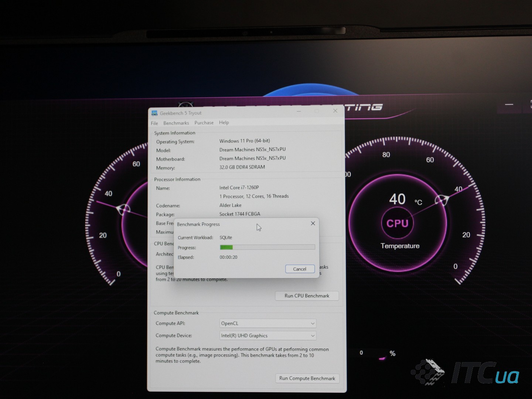Viewport: 532px width, 399px height.
Task: Click the 'Codename:' label
Action: [168, 205]
